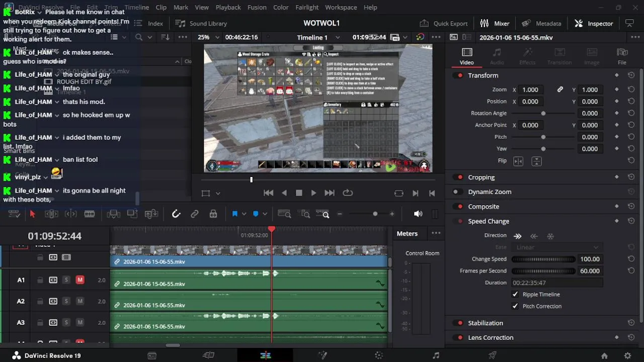Image resolution: width=644 pixels, height=362 pixels.
Task: Select the Trim Edit Mode tool
Action: pos(51,214)
